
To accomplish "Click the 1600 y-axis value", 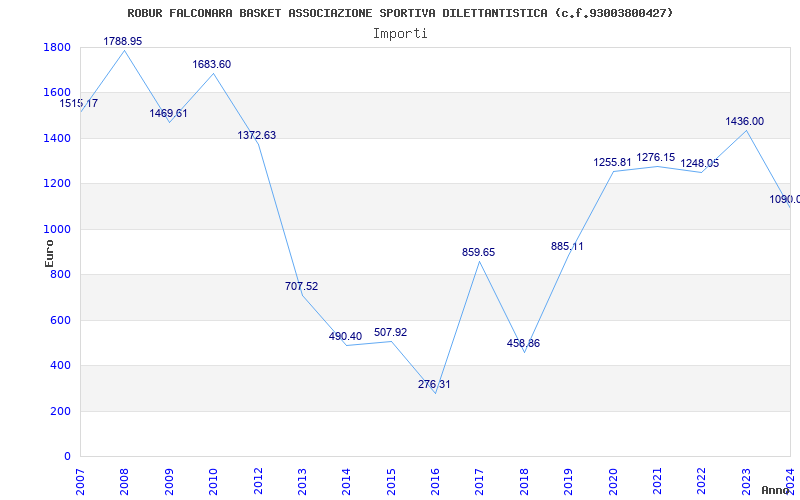I will (x=57, y=93).
